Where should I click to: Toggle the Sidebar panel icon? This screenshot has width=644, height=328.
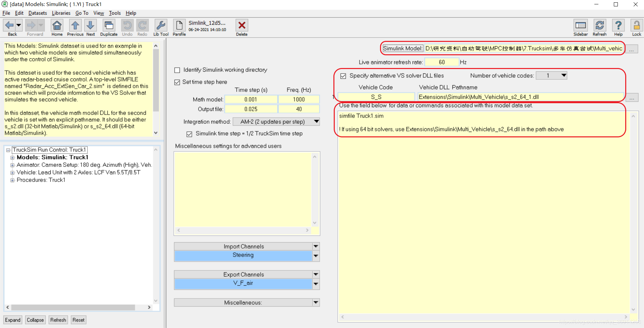tap(581, 25)
